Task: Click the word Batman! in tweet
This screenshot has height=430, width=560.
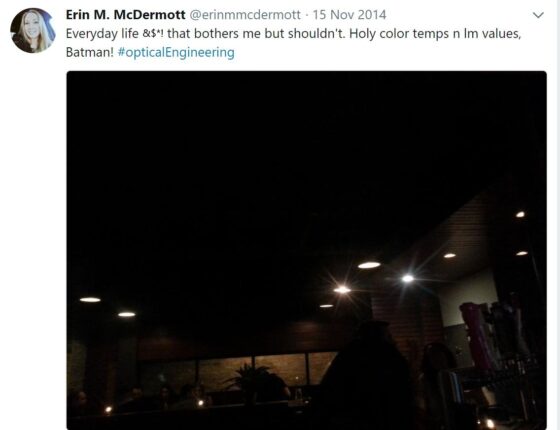Action: coord(90,52)
